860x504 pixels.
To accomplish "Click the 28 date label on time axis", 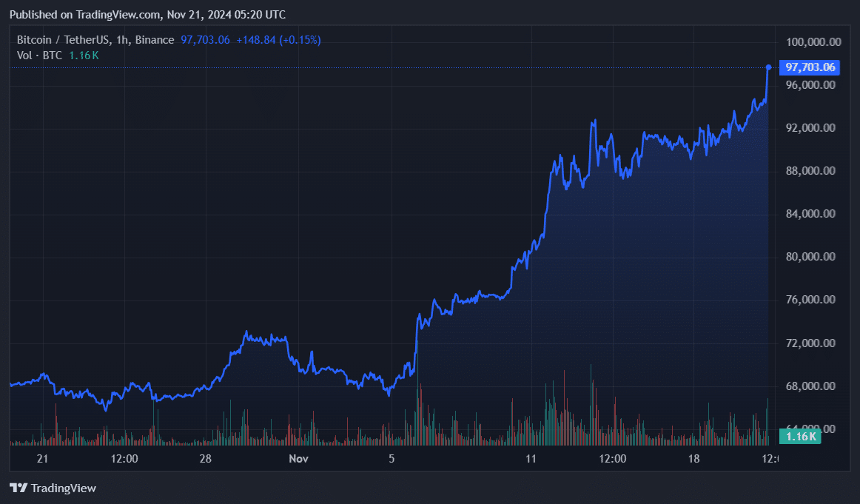I will coord(205,459).
